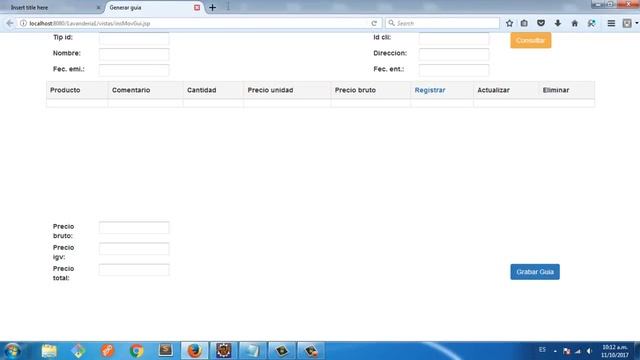Screen dimensions: 640x360
Task: Open Sublime Text from the taskbar
Action: pyautogui.click(x=166, y=351)
